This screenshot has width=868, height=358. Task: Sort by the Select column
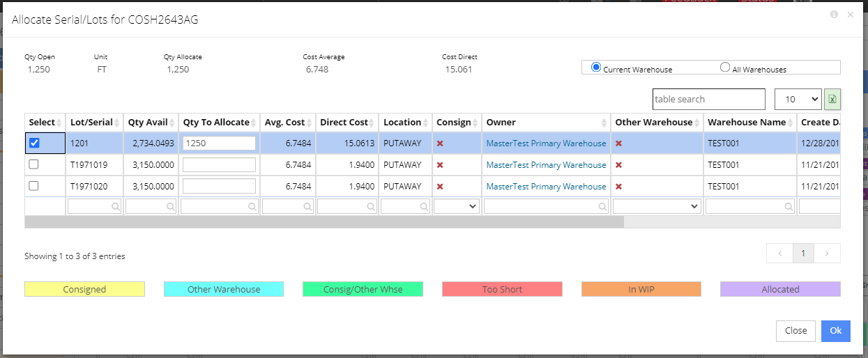pos(45,122)
